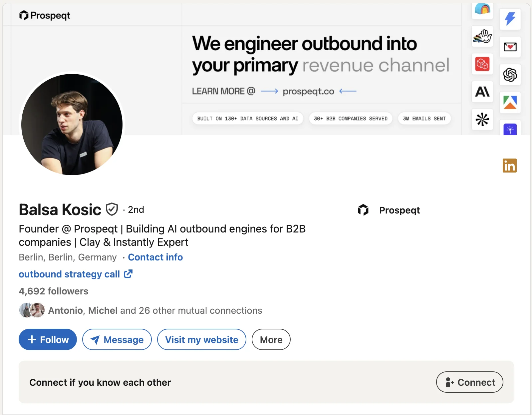Open the outbound strategy call link
532x415 pixels.
click(69, 274)
